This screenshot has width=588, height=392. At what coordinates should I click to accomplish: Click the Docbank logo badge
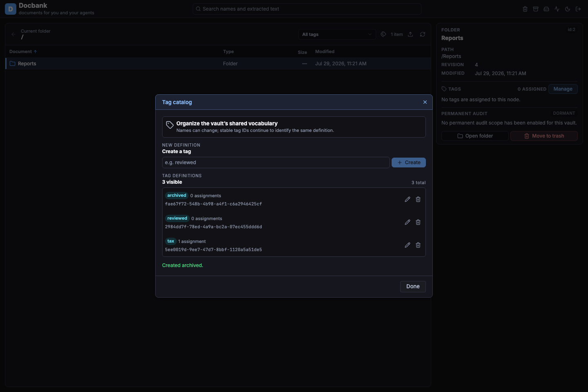[x=11, y=9]
